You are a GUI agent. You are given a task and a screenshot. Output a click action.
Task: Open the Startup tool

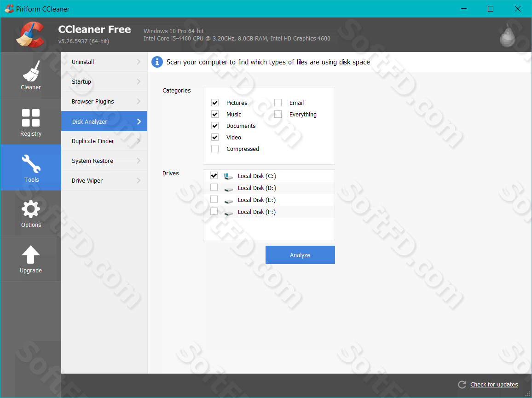click(x=104, y=81)
